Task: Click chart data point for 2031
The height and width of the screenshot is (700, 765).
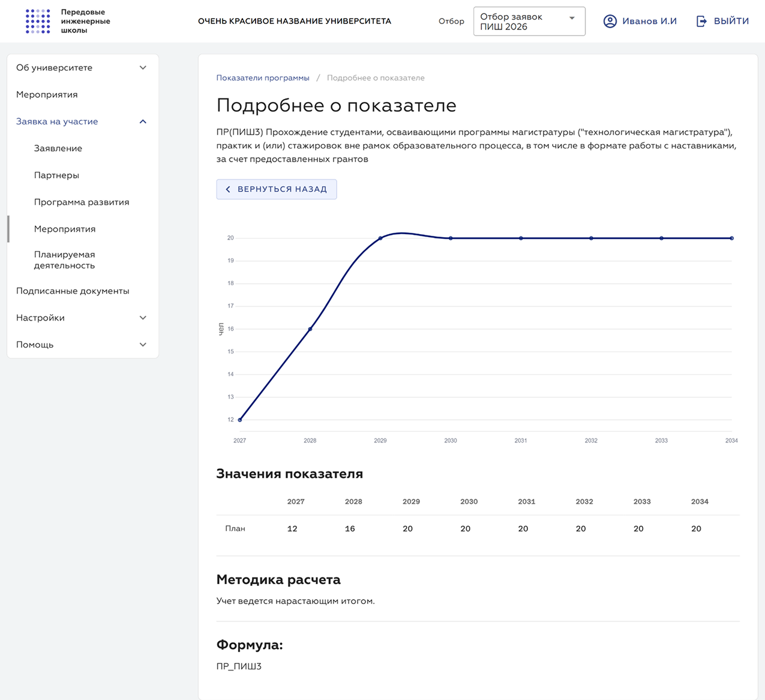Action: click(521, 238)
